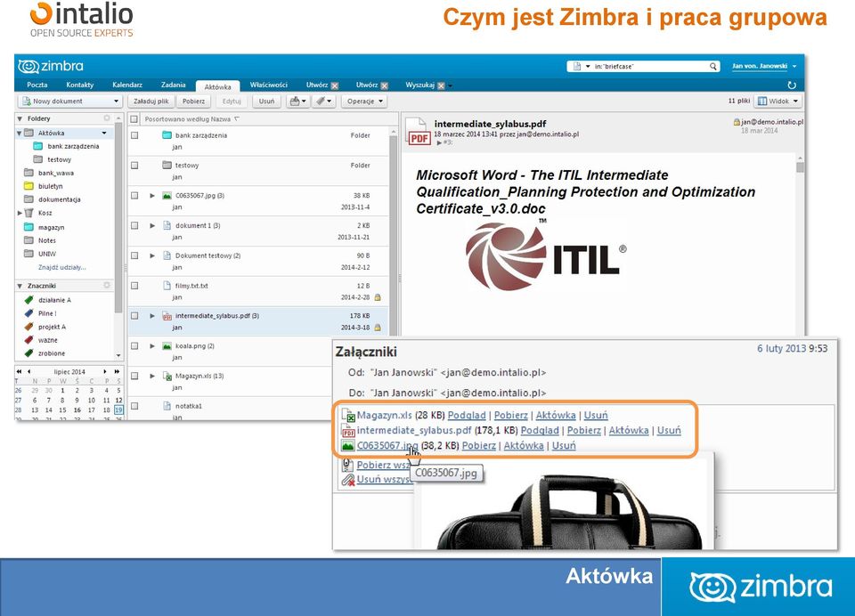Click the C0635067.jpg attachment image icon
The height and width of the screenshot is (616, 855).
pyautogui.click(x=348, y=445)
